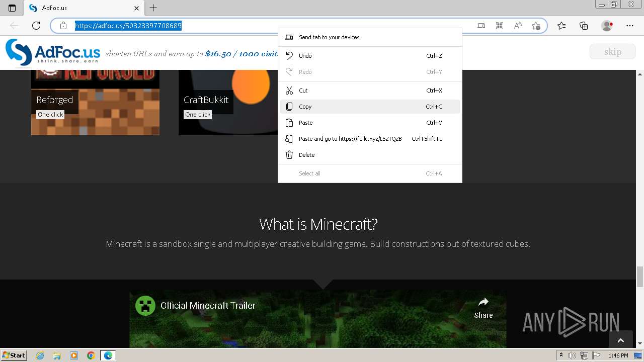Viewport: 644px width, 362px height.
Task: Select Paste and go to fc-lc.xyz link
Action: click(370, 139)
